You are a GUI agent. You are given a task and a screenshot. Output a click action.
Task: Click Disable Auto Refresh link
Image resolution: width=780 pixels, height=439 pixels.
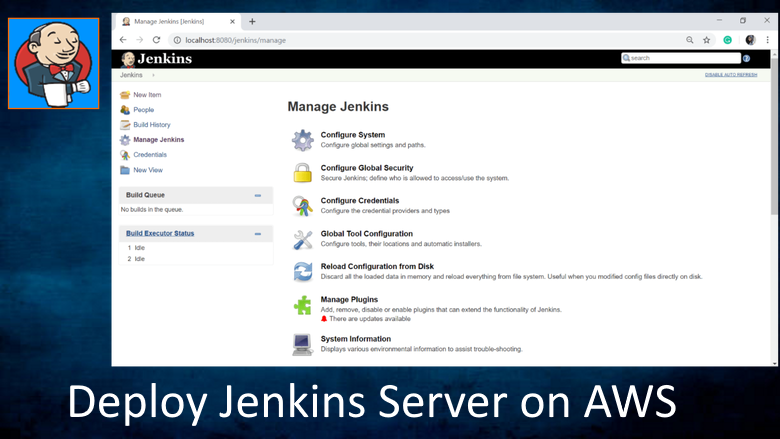pos(731,75)
